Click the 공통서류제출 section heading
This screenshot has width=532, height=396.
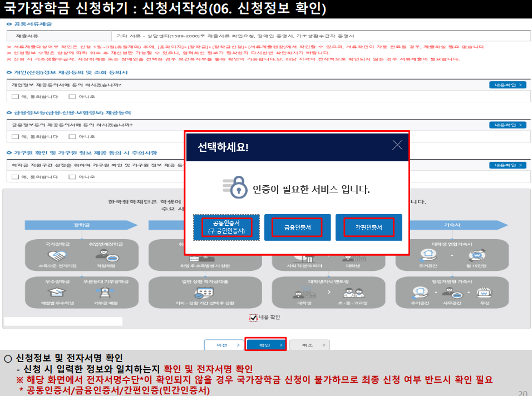33,24
